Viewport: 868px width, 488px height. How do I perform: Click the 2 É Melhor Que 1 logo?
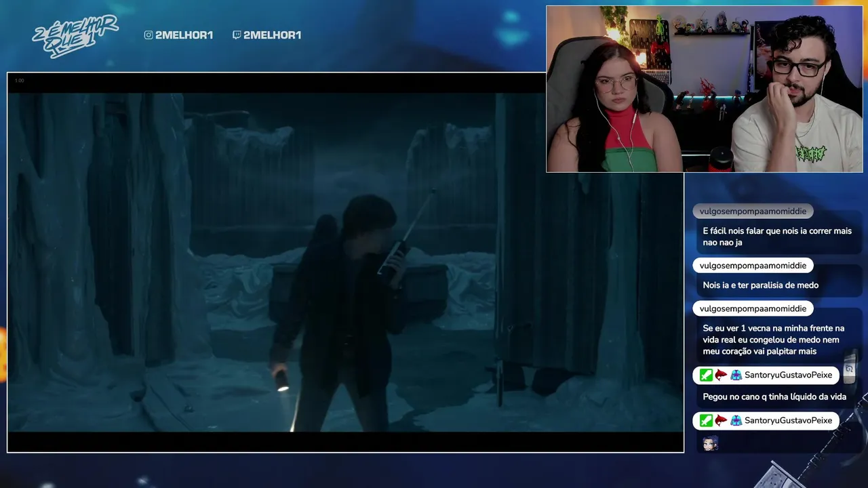(75, 36)
